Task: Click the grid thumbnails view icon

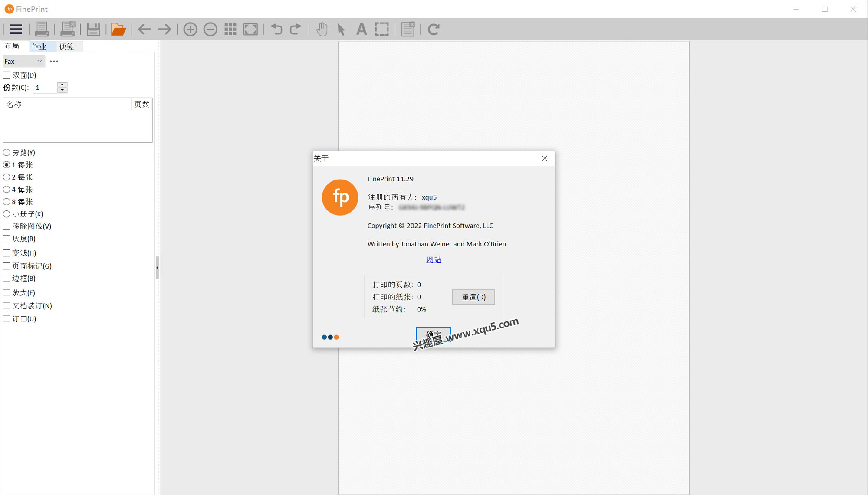Action: [230, 29]
